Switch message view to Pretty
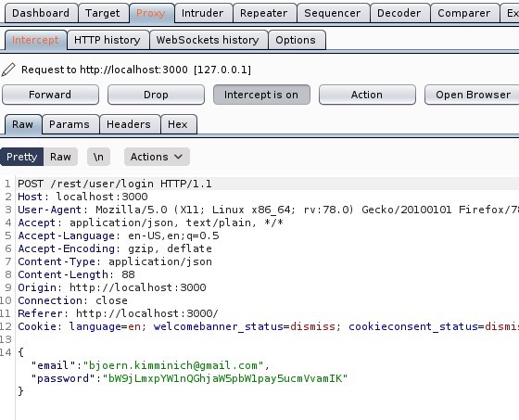This screenshot has height=420, width=519. coord(22,157)
